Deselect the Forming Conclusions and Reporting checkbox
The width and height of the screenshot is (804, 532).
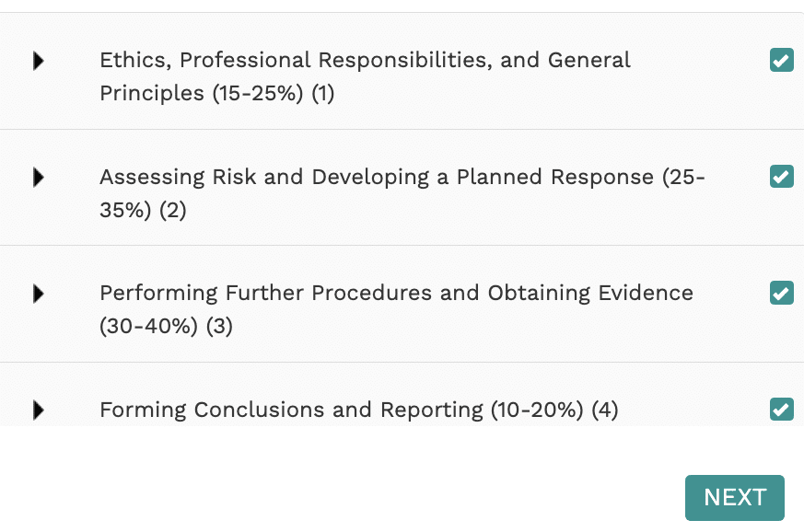[x=781, y=409]
